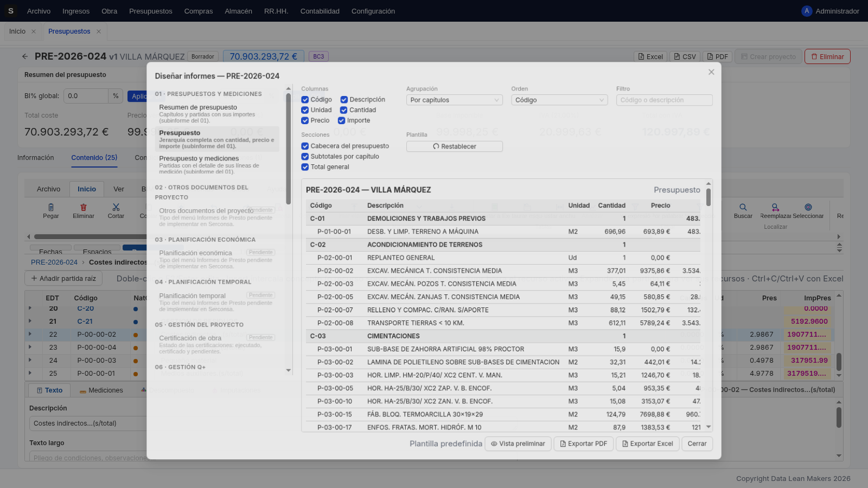The image size is (868, 488).
Task: Click the red Eliminar button in the header
Action: click(x=827, y=56)
